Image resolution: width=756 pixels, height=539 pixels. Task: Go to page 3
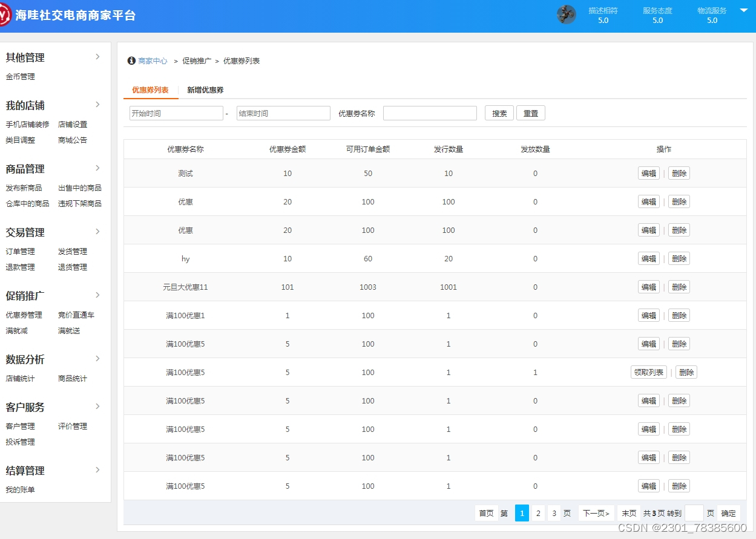coord(554,513)
